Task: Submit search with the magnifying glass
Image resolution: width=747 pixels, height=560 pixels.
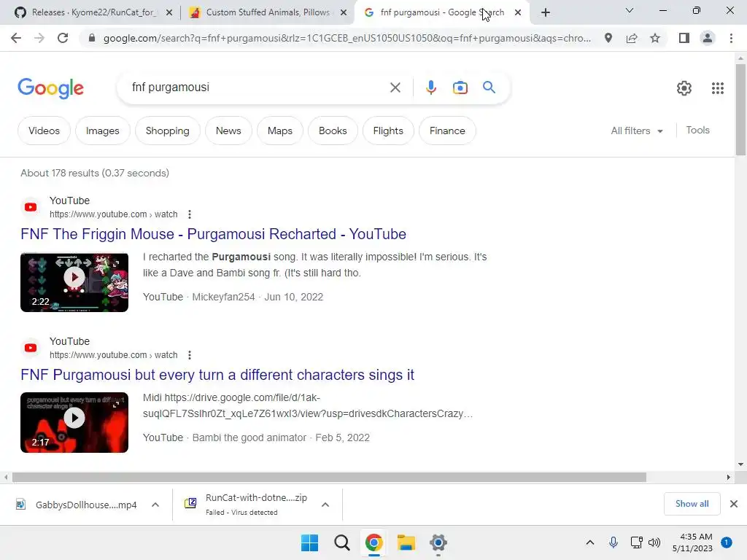Action: tap(489, 87)
